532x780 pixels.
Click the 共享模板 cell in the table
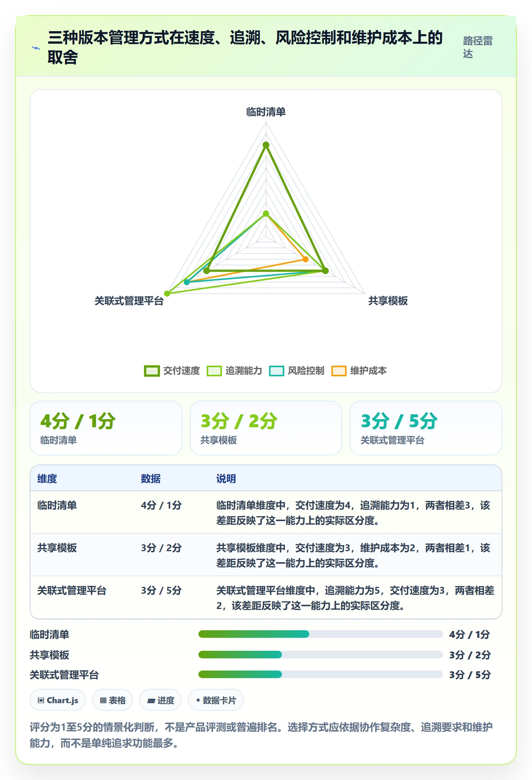(57, 548)
